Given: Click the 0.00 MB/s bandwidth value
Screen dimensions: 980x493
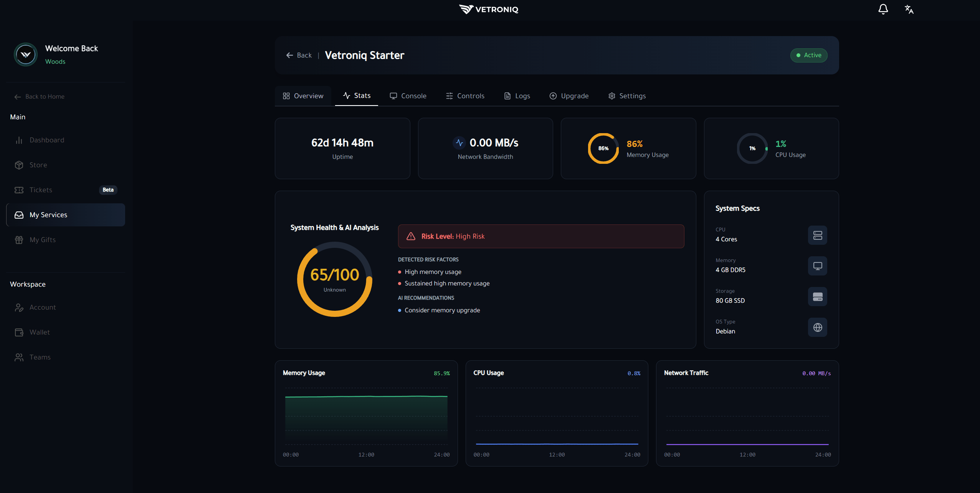Looking at the screenshot, I should [x=494, y=143].
